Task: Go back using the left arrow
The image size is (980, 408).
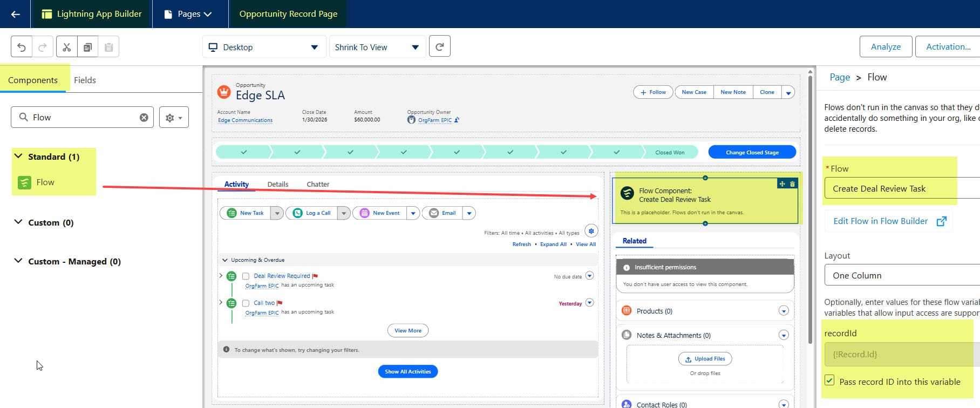Action: click(15, 14)
